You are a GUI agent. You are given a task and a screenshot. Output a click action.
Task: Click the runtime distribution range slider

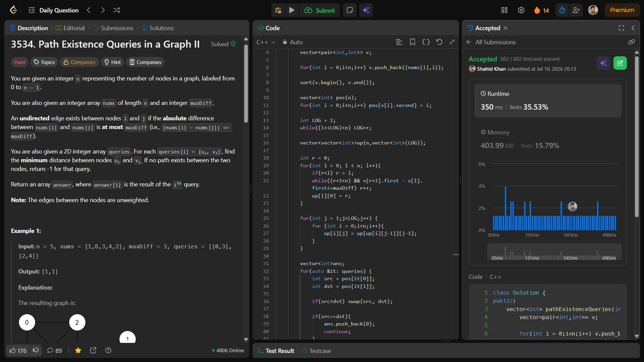554,252
